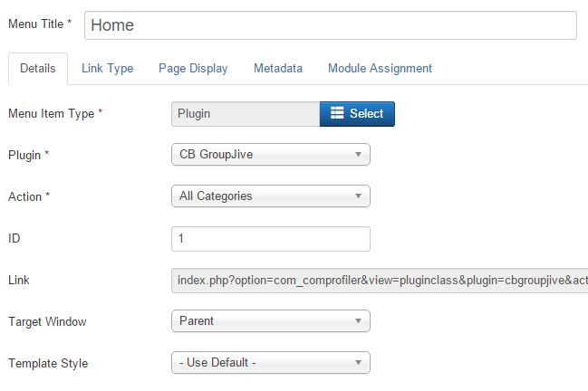588x391 pixels.
Task: Click into the Menu Title field containing Home
Action: pyautogui.click(x=331, y=25)
